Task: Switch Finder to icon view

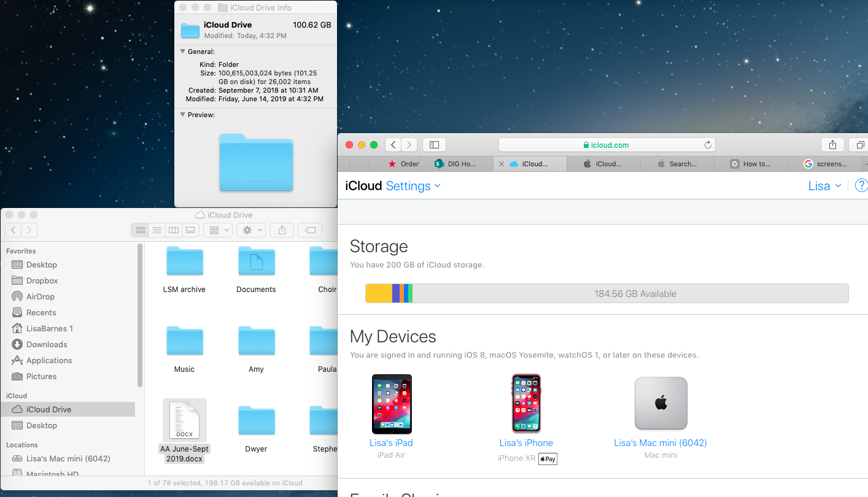Action: coord(141,230)
